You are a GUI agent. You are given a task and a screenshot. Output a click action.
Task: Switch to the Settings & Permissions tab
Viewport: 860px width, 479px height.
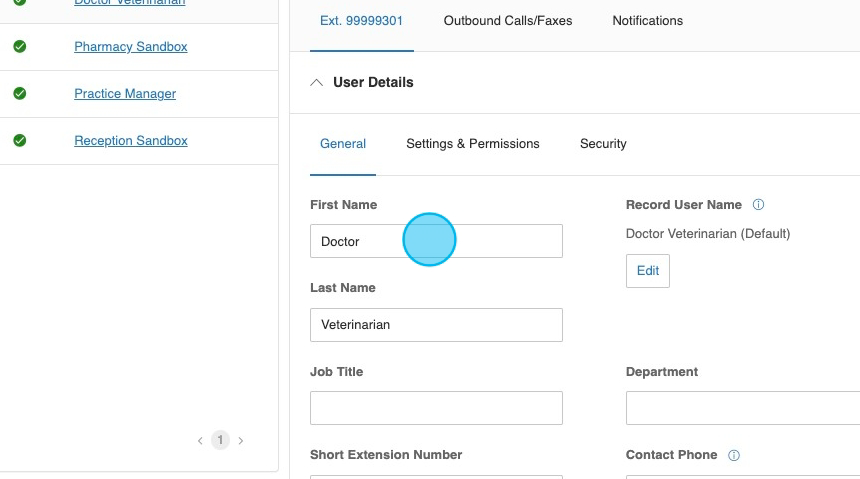coord(472,144)
